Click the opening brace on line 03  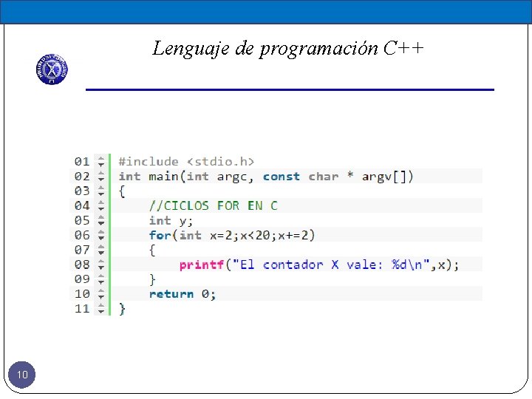(x=122, y=191)
